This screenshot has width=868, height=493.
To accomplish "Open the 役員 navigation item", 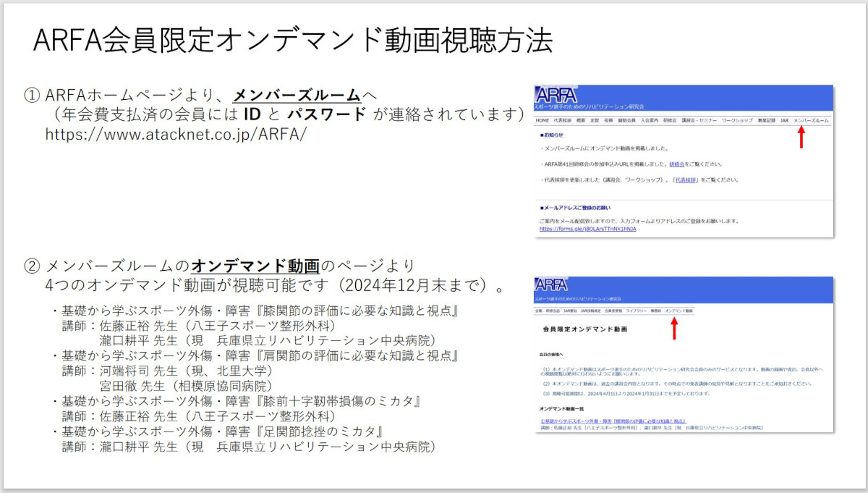I will tap(608, 120).
